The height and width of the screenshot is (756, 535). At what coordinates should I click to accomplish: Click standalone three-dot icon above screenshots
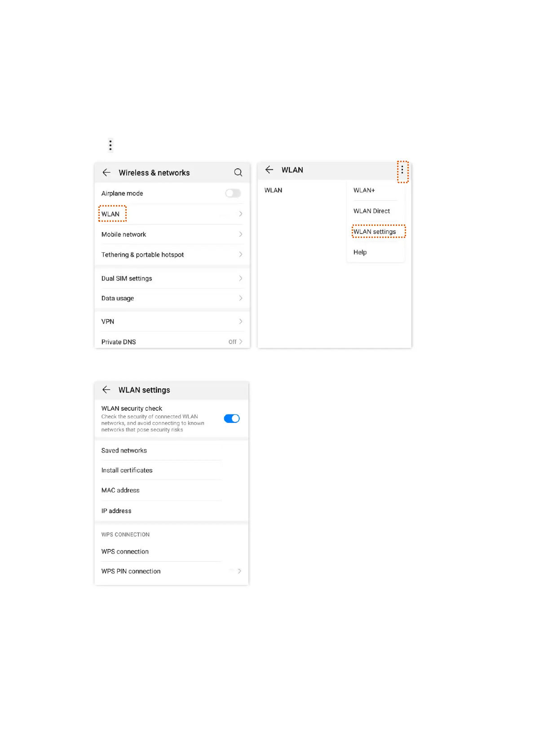(x=110, y=145)
